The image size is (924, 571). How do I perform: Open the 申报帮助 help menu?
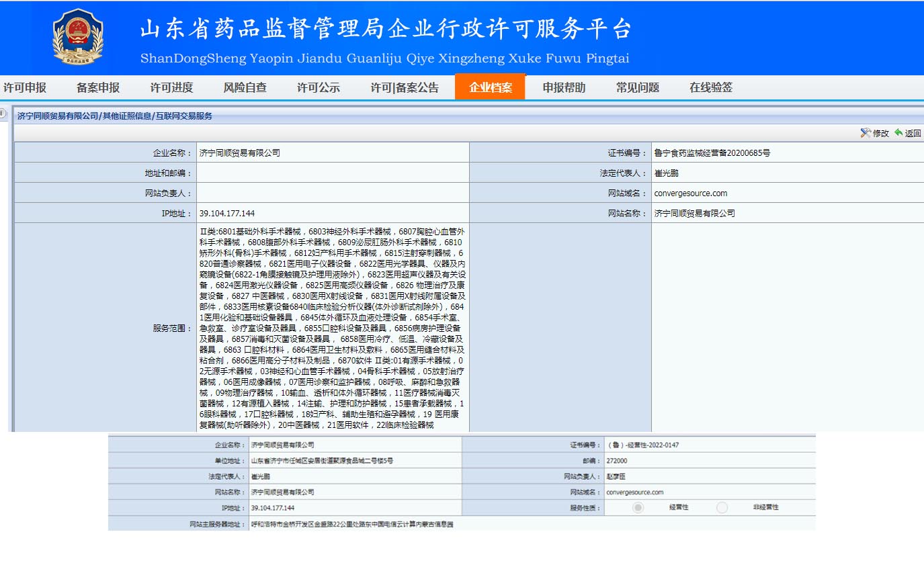click(x=564, y=87)
